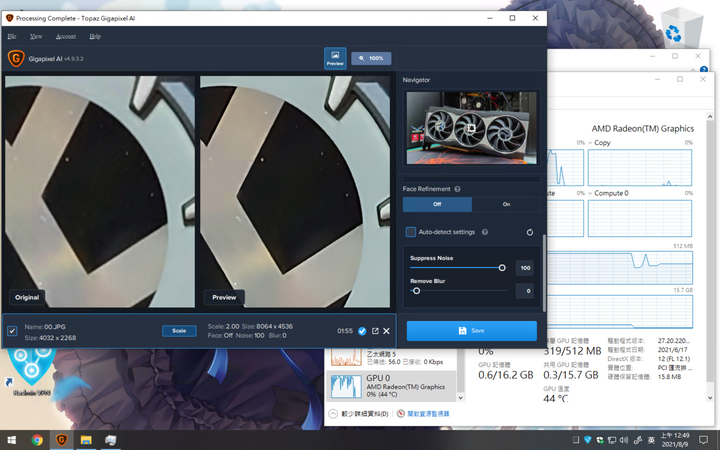Click Task Manager right pane scroll-up arrow
The height and width of the screenshot is (450, 720).
pyautogui.click(x=710, y=117)
